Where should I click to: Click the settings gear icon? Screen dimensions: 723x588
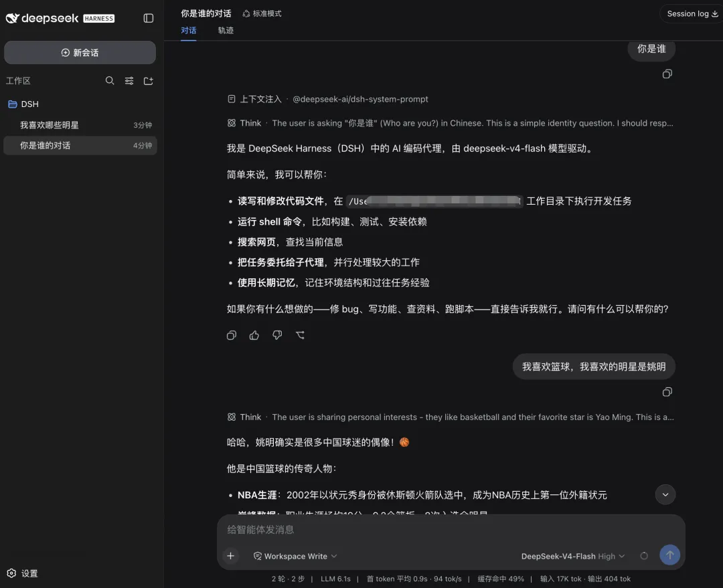11,573
